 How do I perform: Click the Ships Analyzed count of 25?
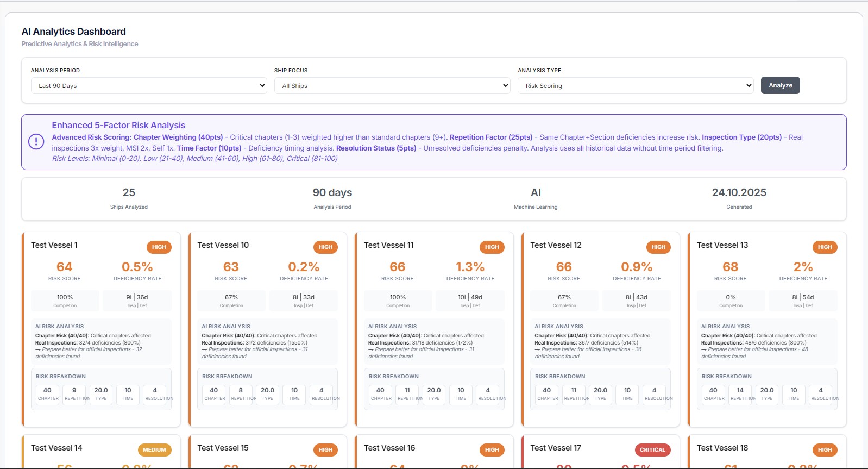(x=129, y=193)
